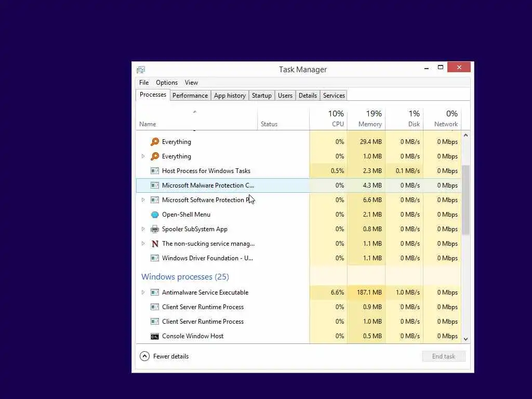This screenshot has height=399, width=532.
Task: Open the View menu
Action: (191, 83)
